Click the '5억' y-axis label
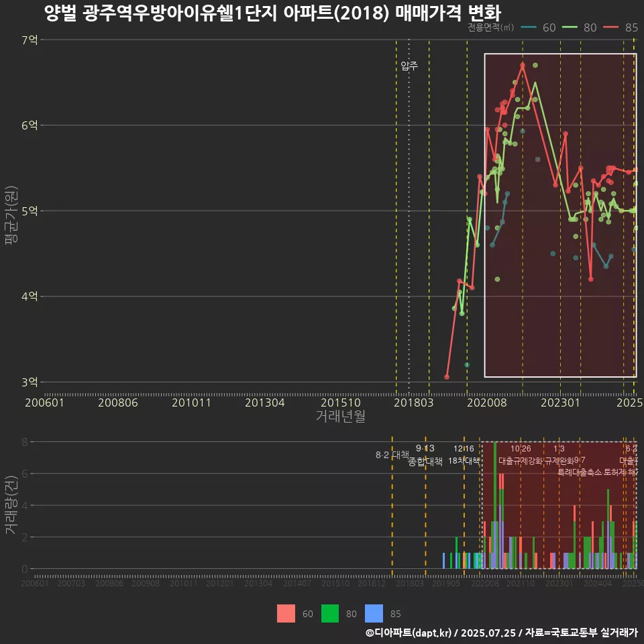 pos(30,211)
